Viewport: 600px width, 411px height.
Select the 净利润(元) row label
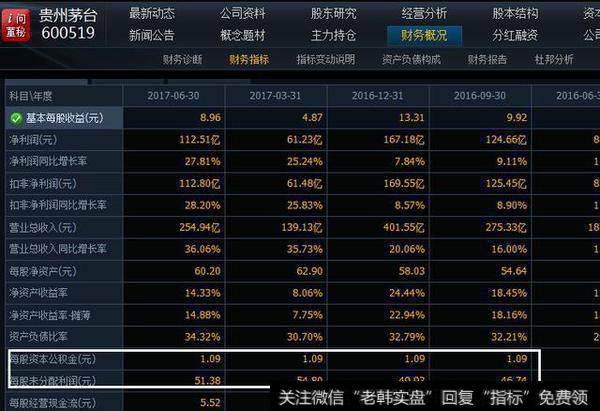(33, 140)
